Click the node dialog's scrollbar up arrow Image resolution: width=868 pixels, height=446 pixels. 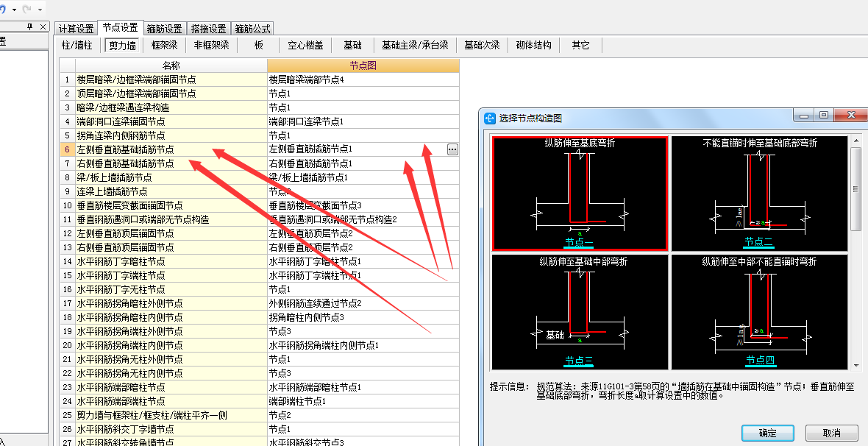point(856,140)
